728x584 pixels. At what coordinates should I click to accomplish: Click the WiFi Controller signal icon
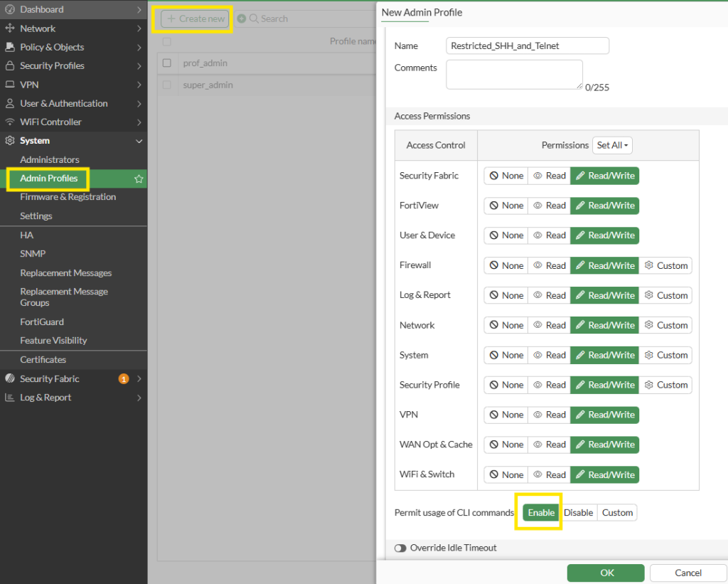point(10,122)
